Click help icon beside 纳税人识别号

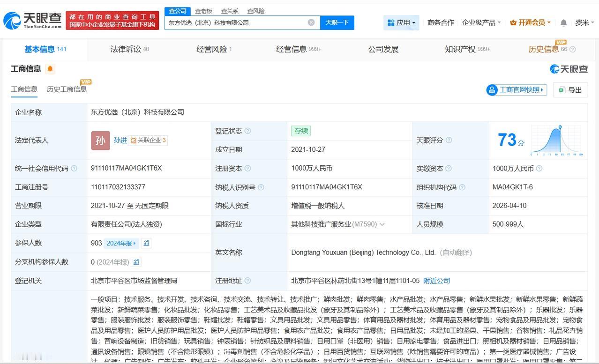[261, 187]
